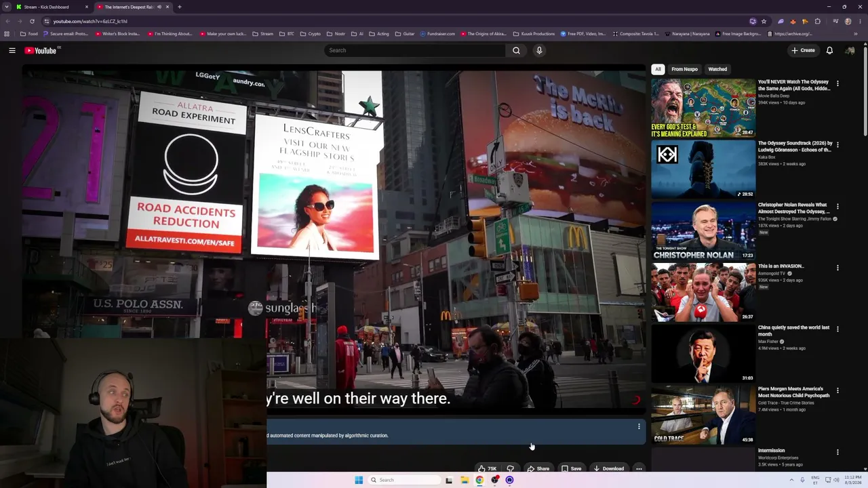Click the Kaka Box channel name

point(767,157)
